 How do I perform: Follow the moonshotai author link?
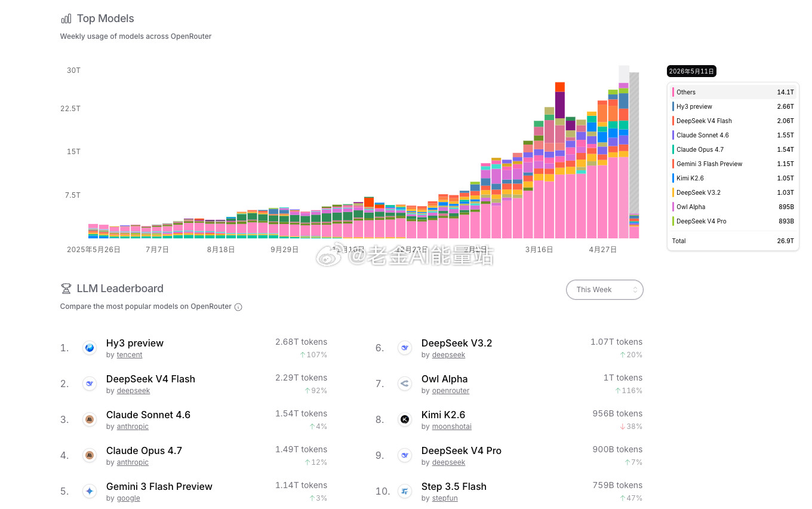(x=452, y=427)
